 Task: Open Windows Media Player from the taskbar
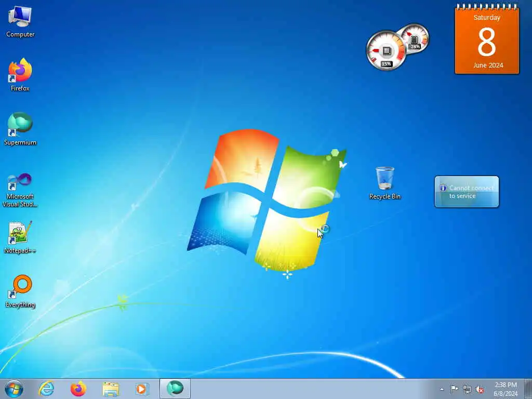click(x=142, y=389)
